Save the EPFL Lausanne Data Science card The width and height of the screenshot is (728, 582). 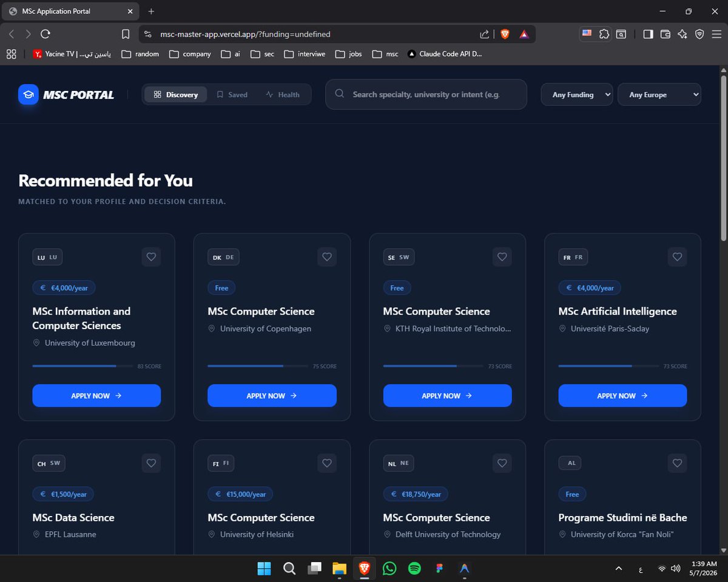point(152,463)
